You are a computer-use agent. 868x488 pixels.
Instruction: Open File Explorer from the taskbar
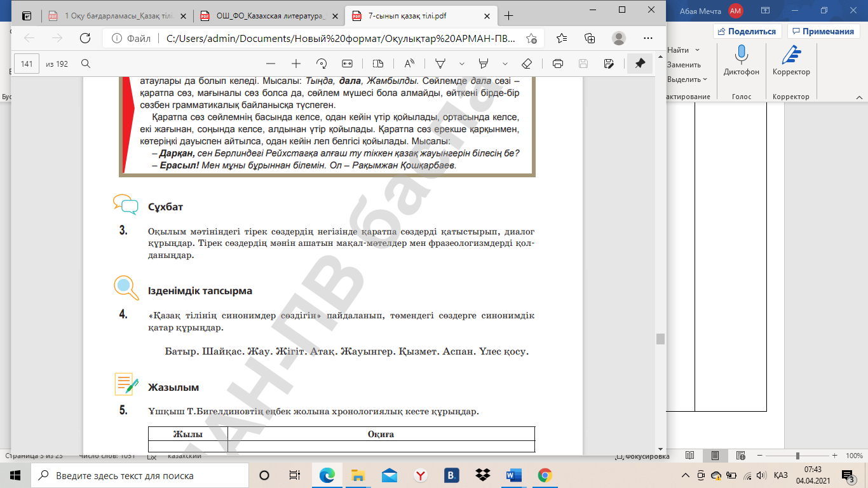(x=358, y=475)
